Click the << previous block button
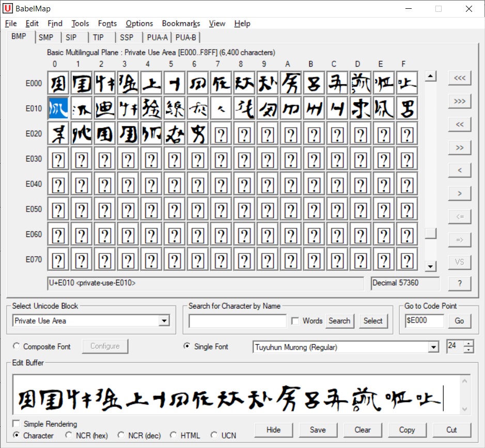Viewport: 485px width, 448px height. 460,124
